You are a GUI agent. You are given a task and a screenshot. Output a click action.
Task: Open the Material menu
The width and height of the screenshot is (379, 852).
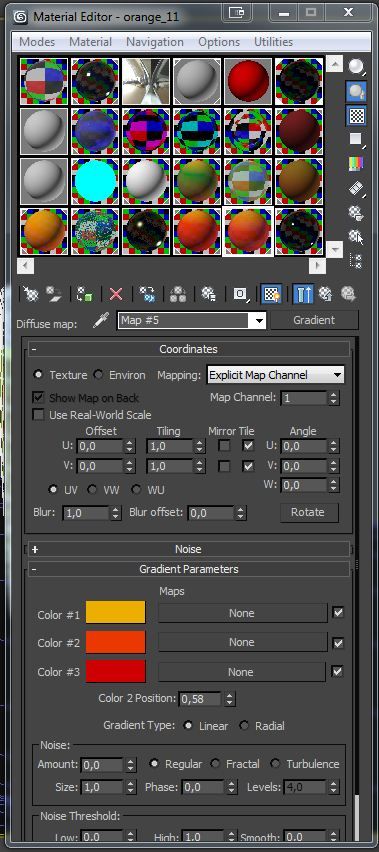click(90, 42)
